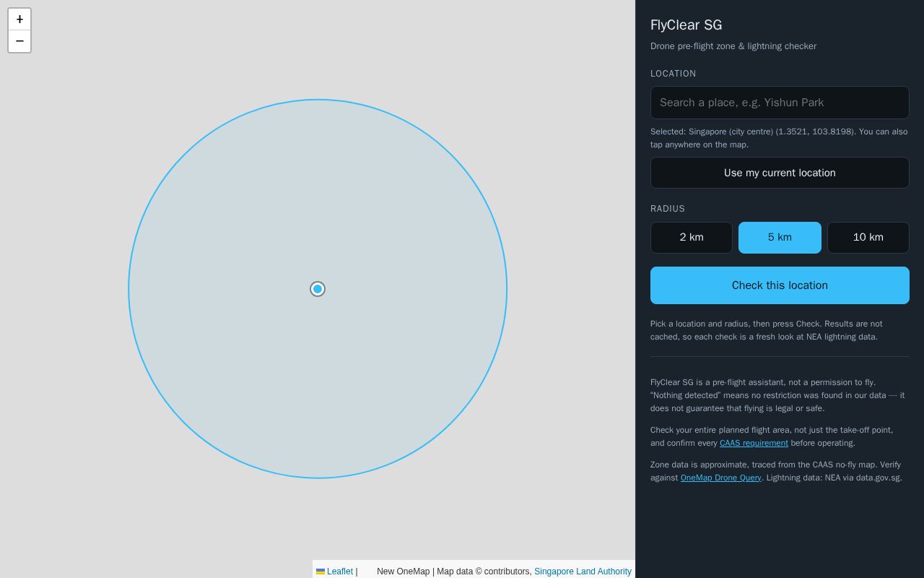Select the 2 km radius
924x578 pixels.
[x=692, y=238]
